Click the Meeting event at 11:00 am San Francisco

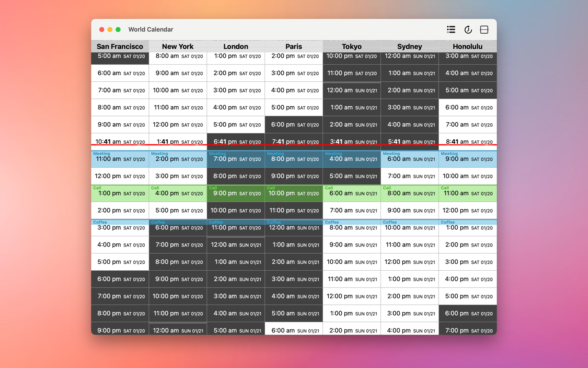tap(120, 159)
